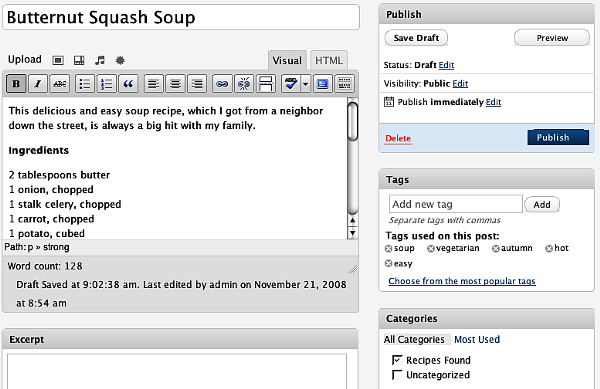
Task: Show the Kitchen Sink toolbar row
Action: tap(344, 83)
